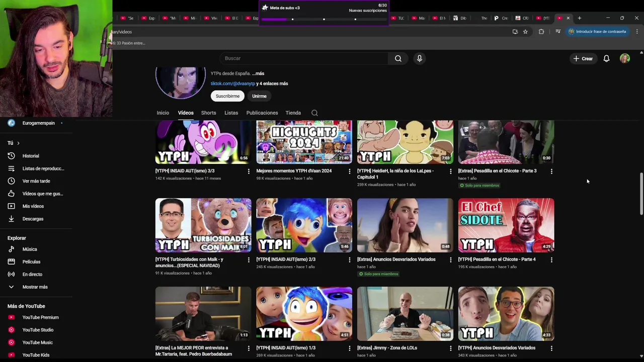Click Suscribirme button
Screen dimensions: 644x362
click(x=227, y=96)
